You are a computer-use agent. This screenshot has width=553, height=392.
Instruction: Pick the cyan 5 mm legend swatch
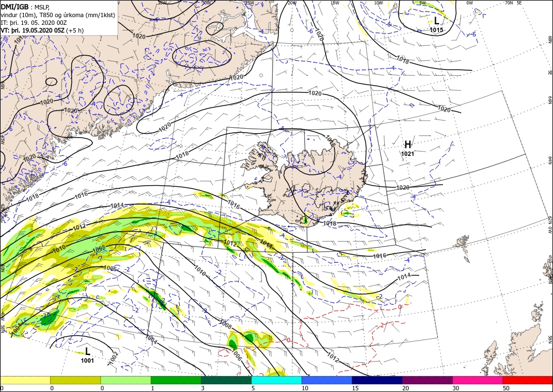tap(276, 380)
